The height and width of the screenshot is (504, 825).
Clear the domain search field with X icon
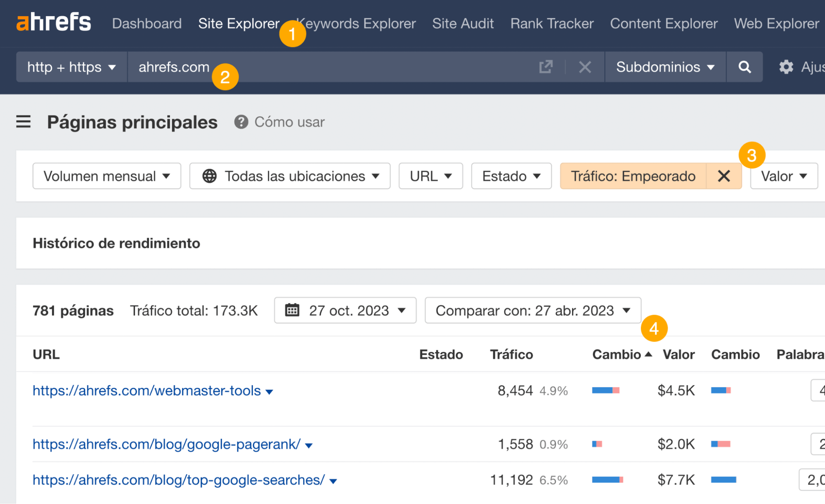point(585,67)
